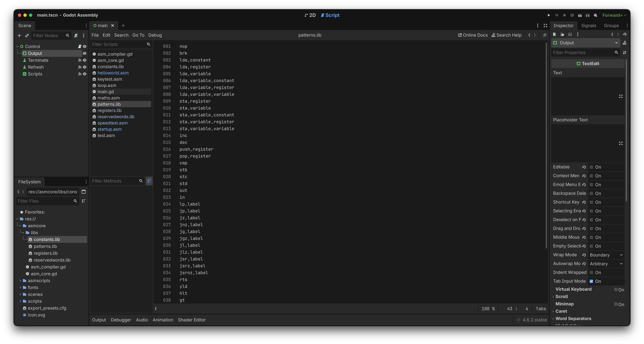The width and height of the screenshot is (644, 344).
Task: Click the Run Project play icon
Action: [x=549, y=15]
